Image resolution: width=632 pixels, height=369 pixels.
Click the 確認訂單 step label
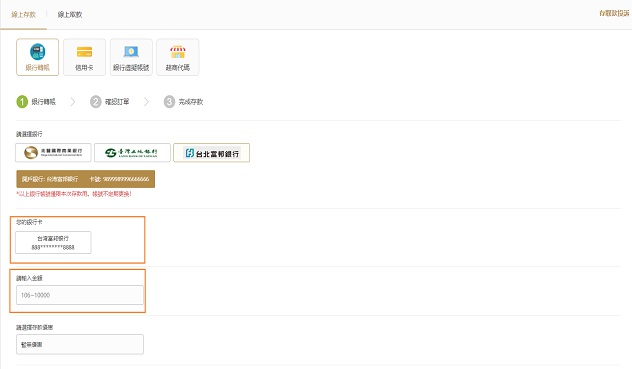[117, 102]
